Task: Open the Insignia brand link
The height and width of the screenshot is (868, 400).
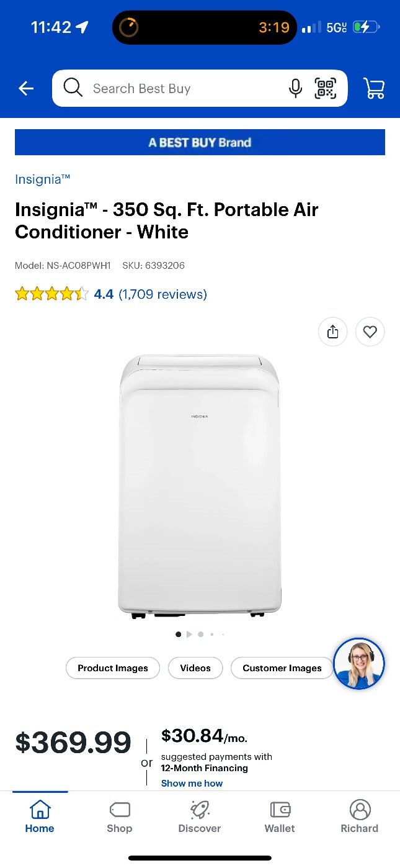Action: click(42, 179)
